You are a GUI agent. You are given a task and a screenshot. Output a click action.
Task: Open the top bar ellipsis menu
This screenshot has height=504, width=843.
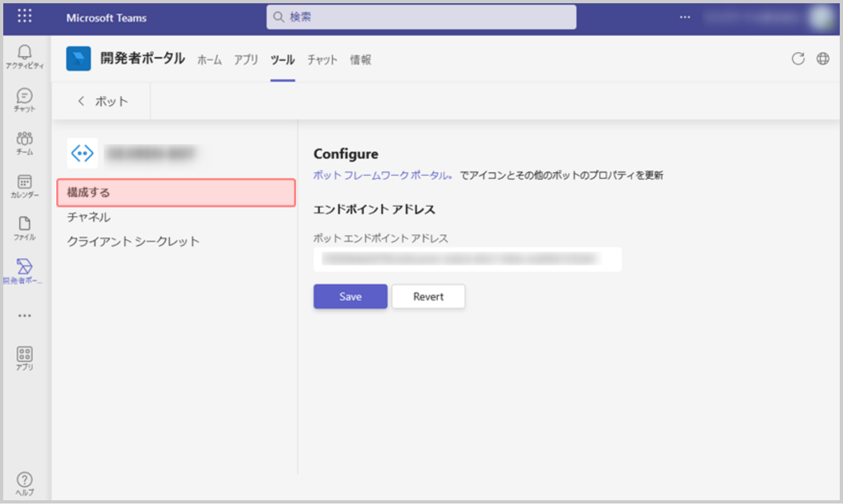685,17
